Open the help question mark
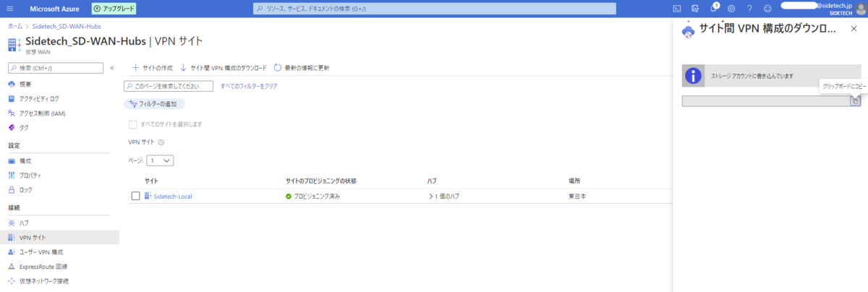Screen dimensions: 868x292 pyautogui.click(x=749, y=8)
